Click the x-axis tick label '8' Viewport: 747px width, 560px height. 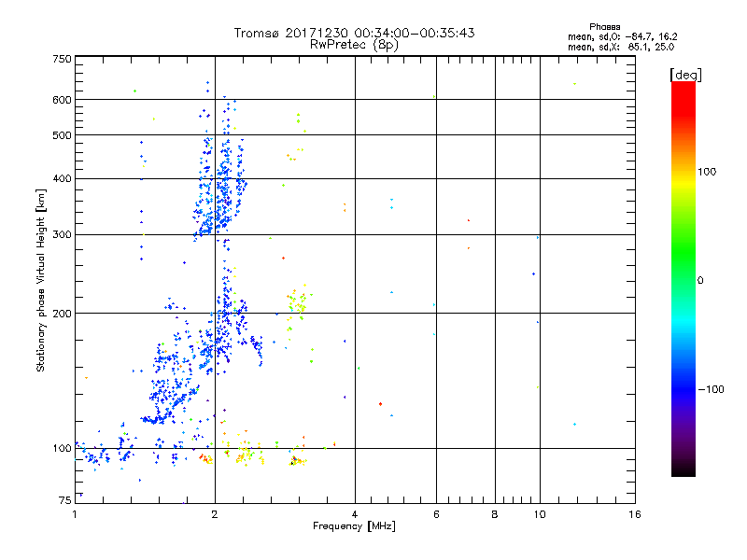pos(495,514)
